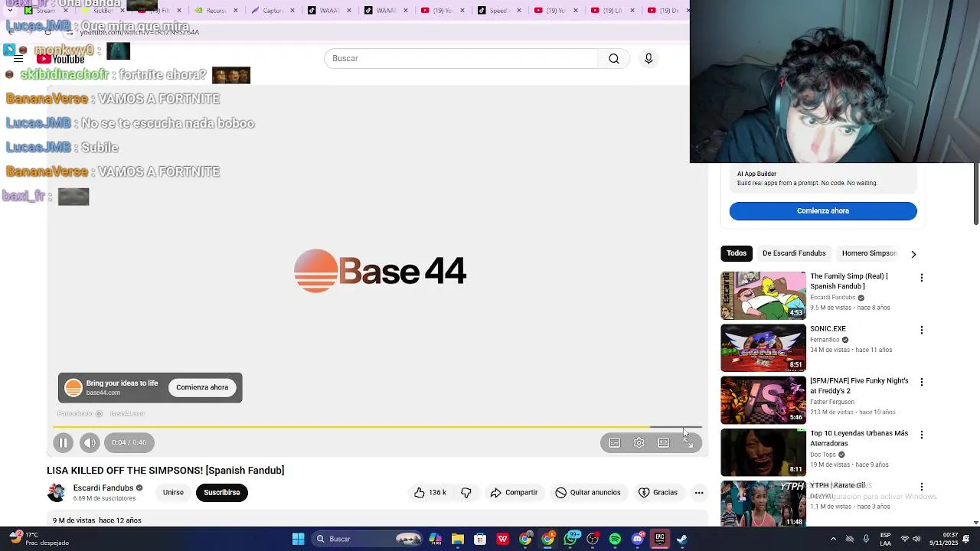Open SONIC.EXE video thumbnail
Screen dimensions: 980x551
[763, 347]
